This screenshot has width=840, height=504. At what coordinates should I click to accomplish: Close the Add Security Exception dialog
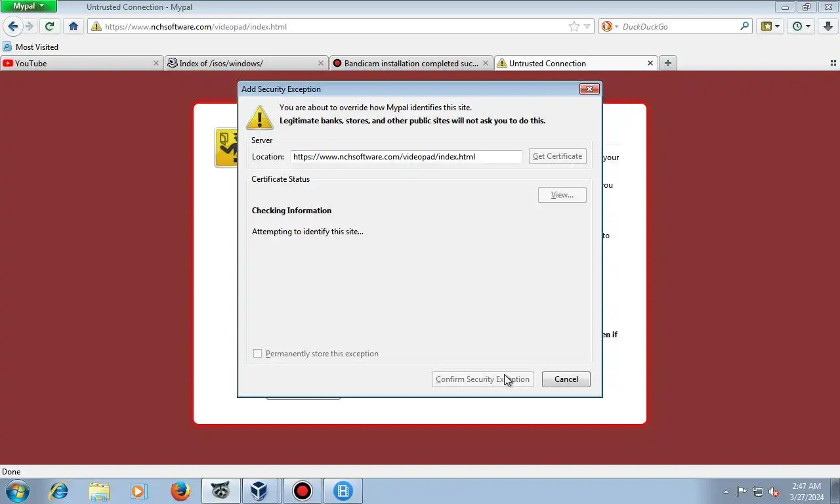[589, 89]
